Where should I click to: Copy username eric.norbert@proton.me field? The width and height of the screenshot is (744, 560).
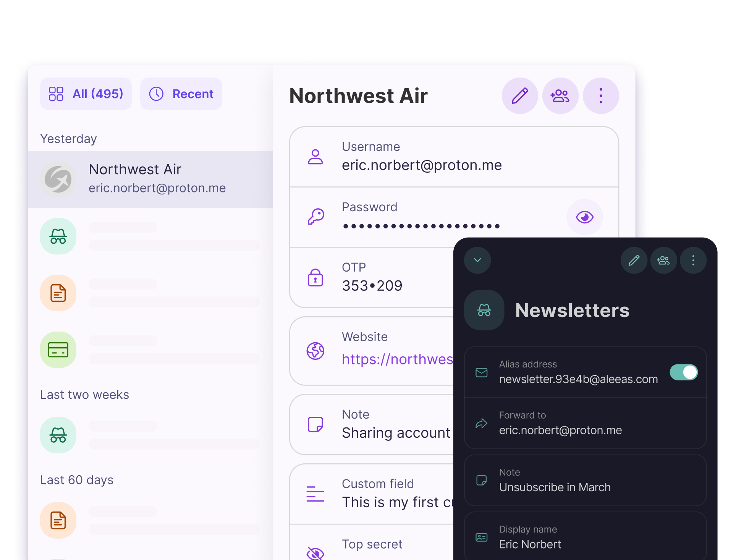point(454,157)
